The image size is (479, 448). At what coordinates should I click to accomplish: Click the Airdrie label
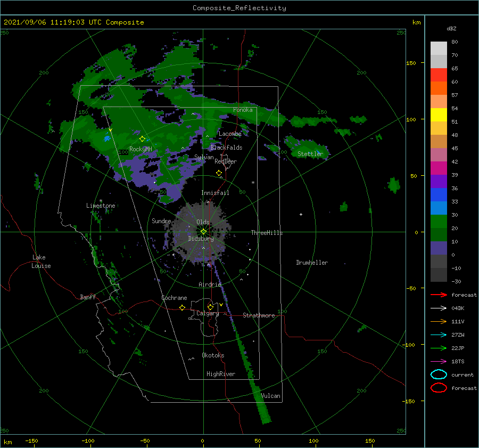coord(210,284)
